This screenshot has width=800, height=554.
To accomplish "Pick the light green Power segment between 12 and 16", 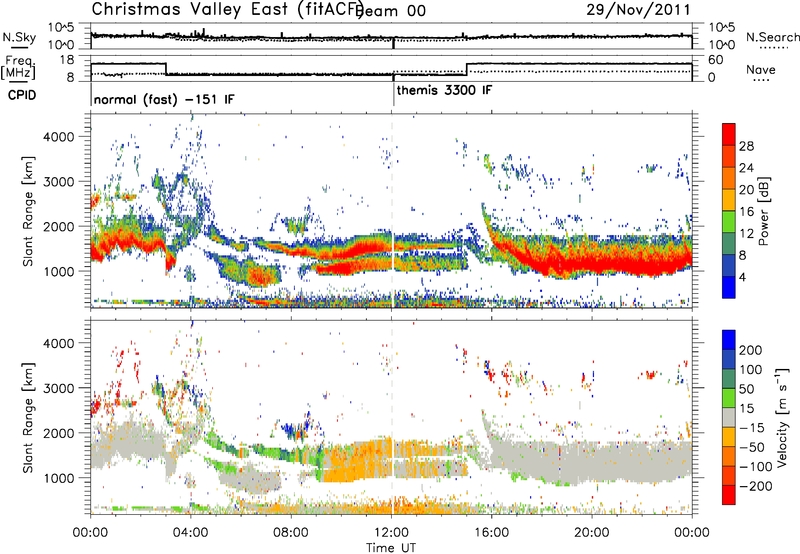I will point(729,222).
